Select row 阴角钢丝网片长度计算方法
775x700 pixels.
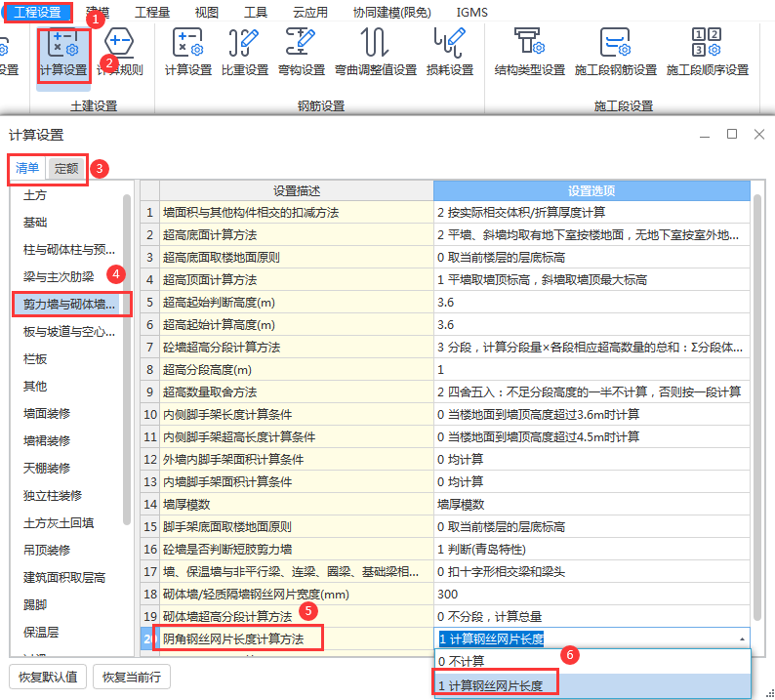click(x=297, y=638)
